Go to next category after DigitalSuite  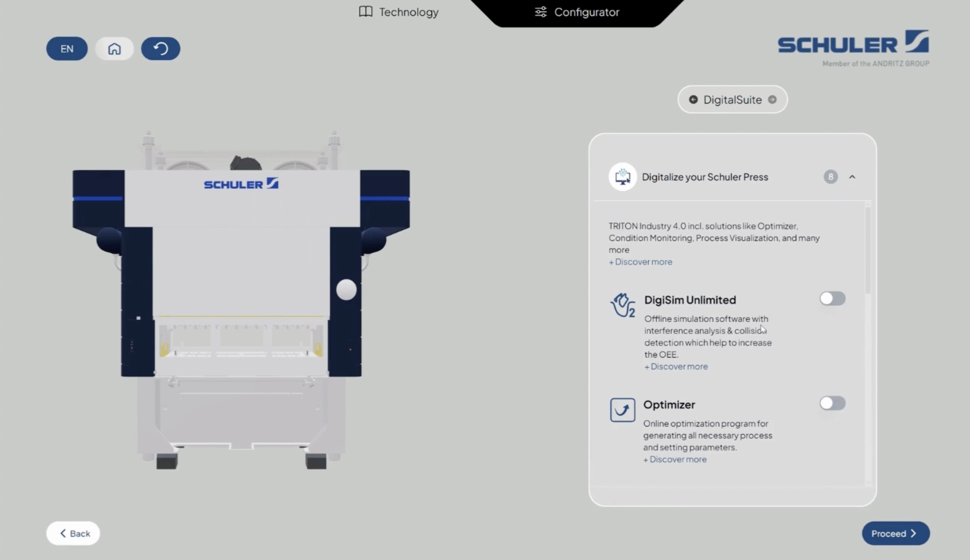pos(772,100)
